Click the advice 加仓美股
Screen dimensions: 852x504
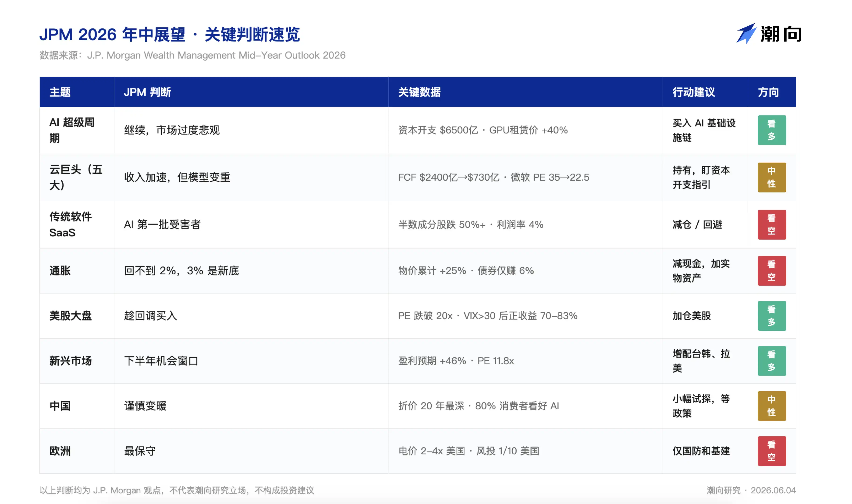point(692,316)
